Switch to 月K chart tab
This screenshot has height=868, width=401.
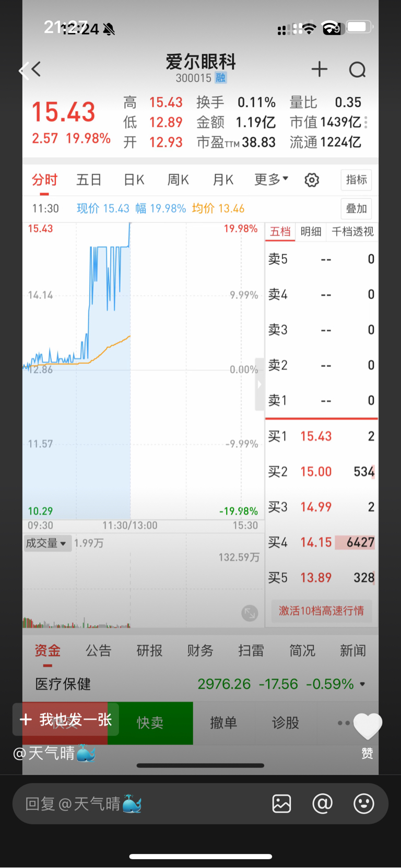[223, 180]
